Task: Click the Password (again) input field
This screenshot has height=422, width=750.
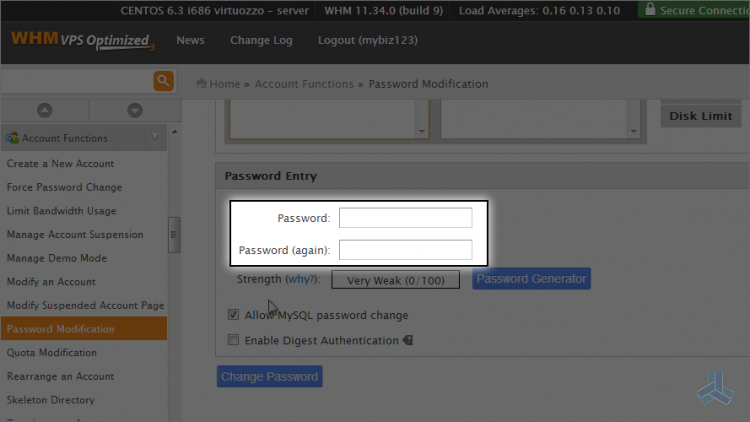Action: coord(406,250)
